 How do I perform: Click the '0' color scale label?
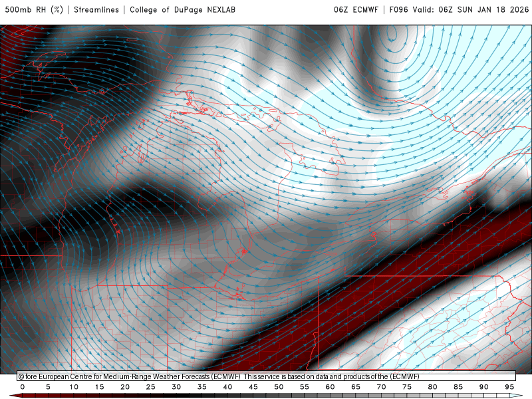pos(23,387)
